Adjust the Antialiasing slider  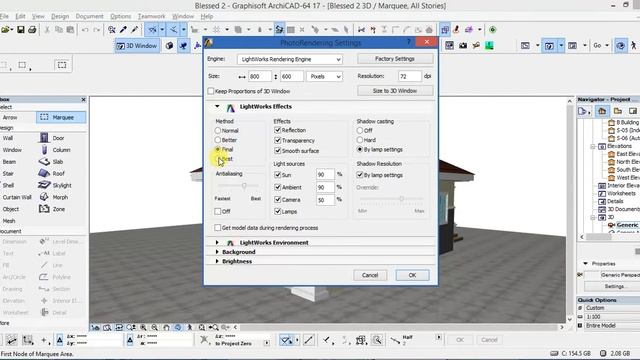point(244,186)
